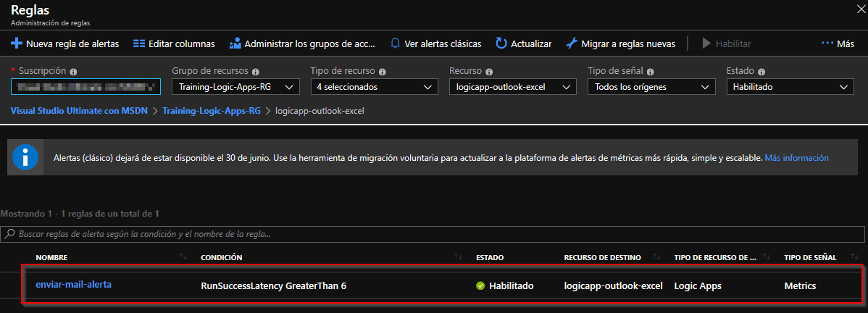
Task: Open the Más información link
Action: 796,158
